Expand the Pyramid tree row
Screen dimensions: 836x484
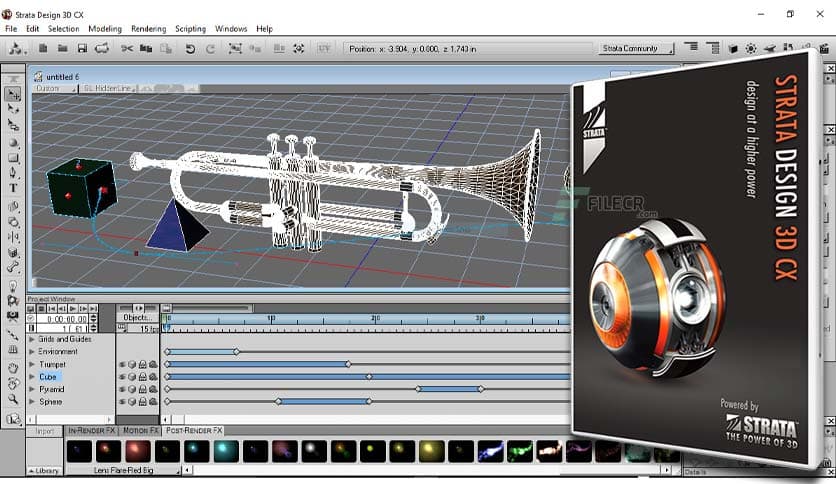[31, 390]
